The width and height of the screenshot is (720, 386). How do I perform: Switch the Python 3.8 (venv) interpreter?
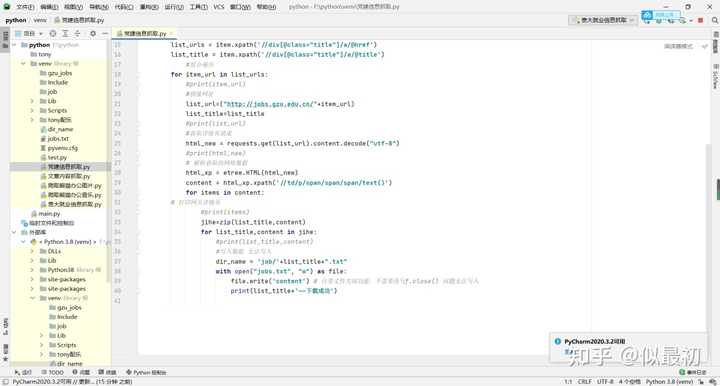pos(669,382)
